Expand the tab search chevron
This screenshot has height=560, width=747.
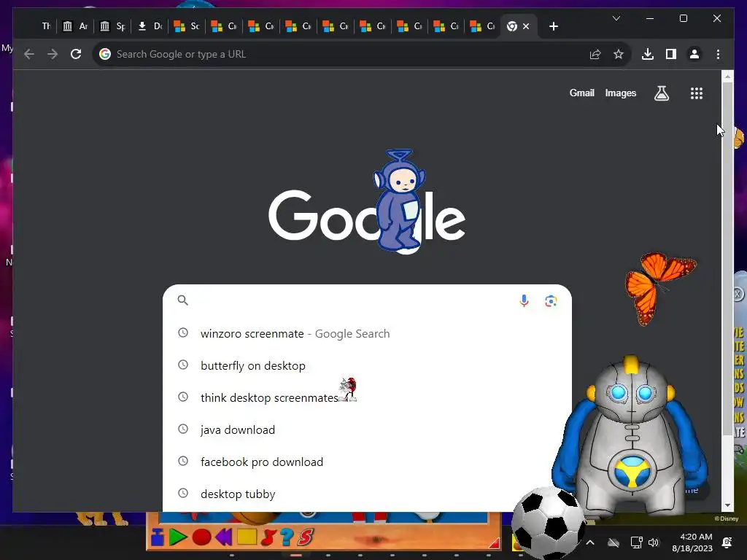point(616,18)
